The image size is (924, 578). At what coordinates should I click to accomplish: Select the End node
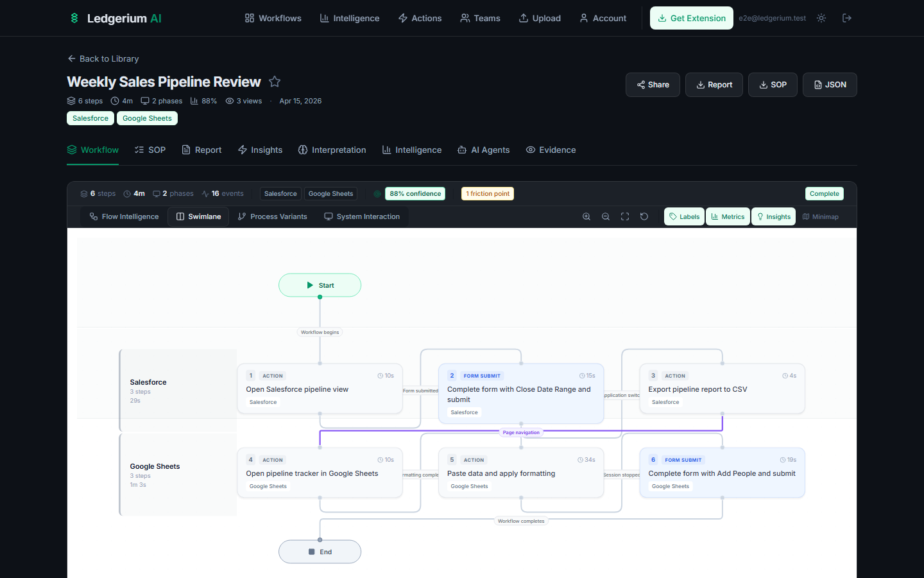(320, 552)
